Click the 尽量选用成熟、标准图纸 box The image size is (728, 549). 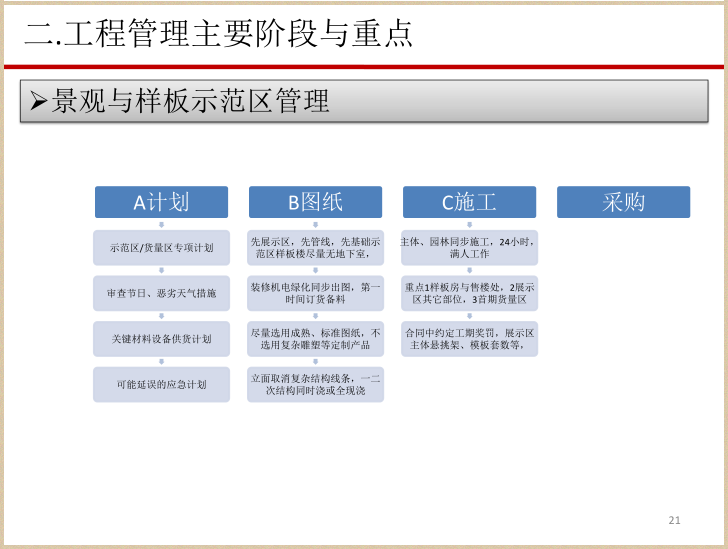pos(315,339)
